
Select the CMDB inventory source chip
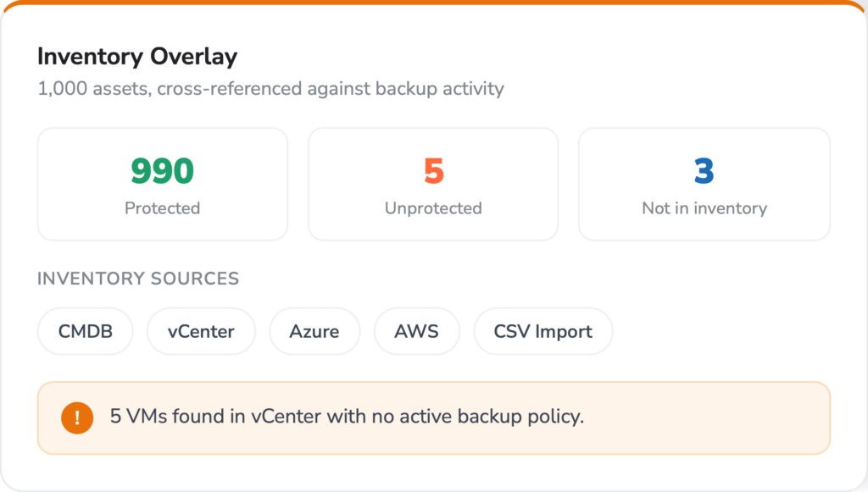[86, 331]
